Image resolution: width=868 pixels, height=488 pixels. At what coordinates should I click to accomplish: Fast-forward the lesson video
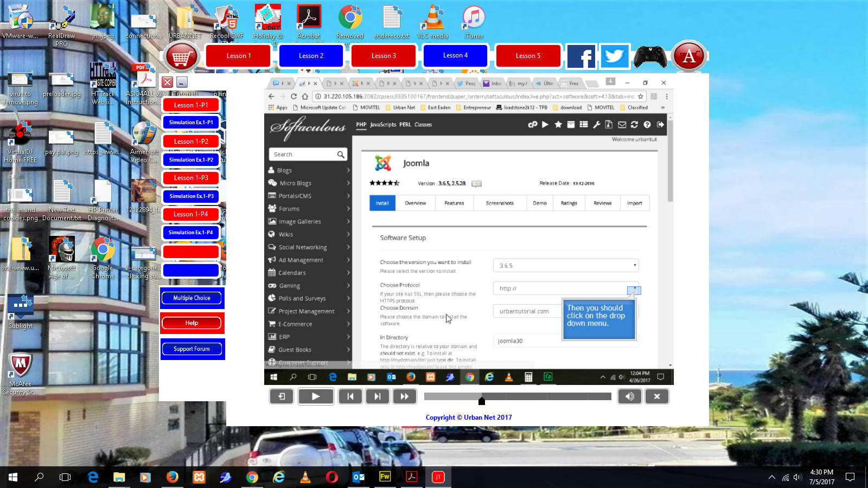coord(404,396)
